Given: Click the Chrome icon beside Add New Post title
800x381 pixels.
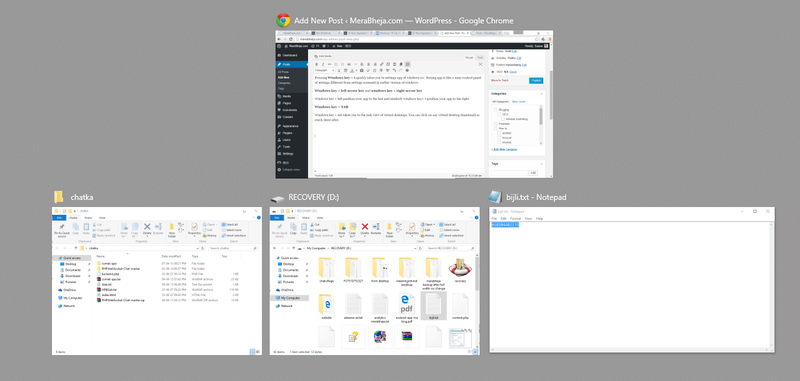Looking at the screenshot, I should point(283,20).
